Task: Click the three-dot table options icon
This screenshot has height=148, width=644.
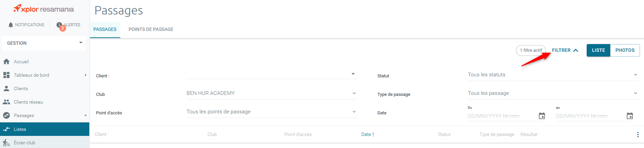Action: pos(638,135)
